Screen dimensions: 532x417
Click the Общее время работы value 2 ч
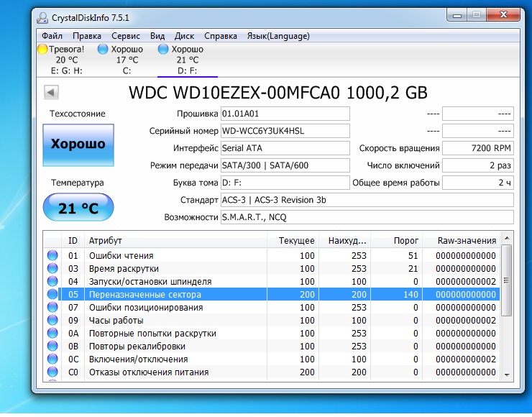pyautogui.click(x=478, y=183)
